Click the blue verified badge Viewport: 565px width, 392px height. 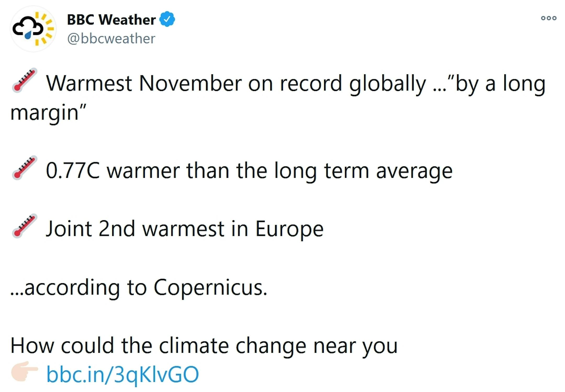[x=167, y=19]
